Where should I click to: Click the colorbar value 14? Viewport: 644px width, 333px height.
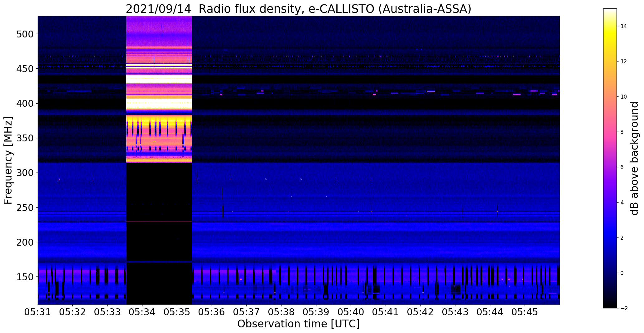(624, 26)
